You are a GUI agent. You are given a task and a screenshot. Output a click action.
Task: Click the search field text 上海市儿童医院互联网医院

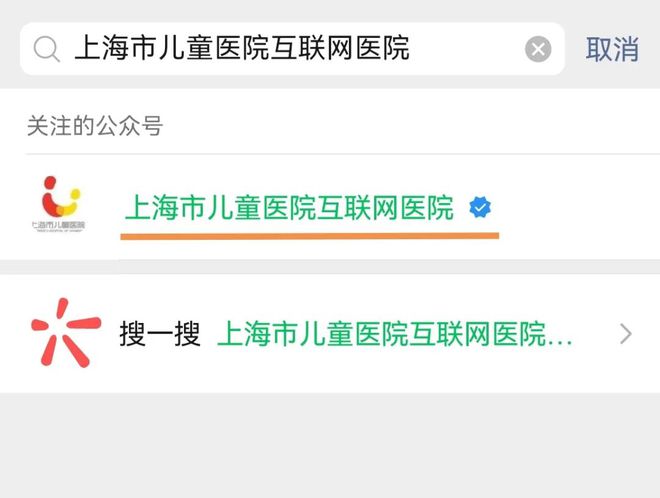pos(242,48)
